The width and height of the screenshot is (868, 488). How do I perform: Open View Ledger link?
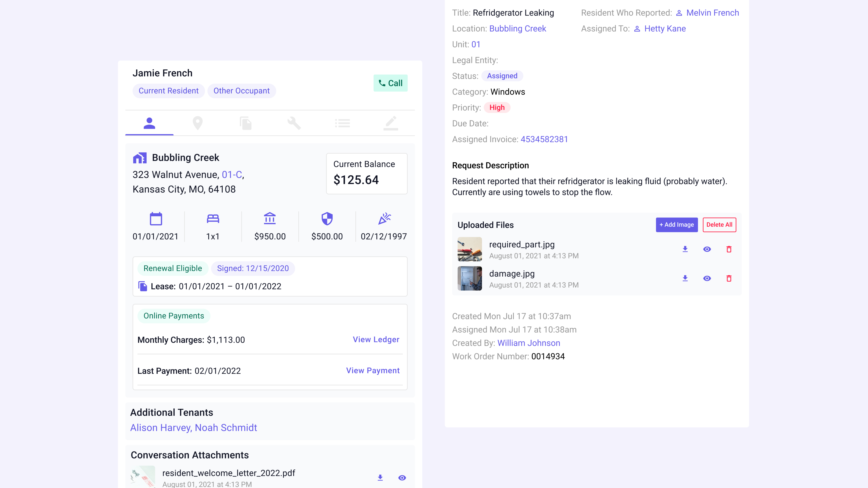pyautogui.click(x=376, y=339)
